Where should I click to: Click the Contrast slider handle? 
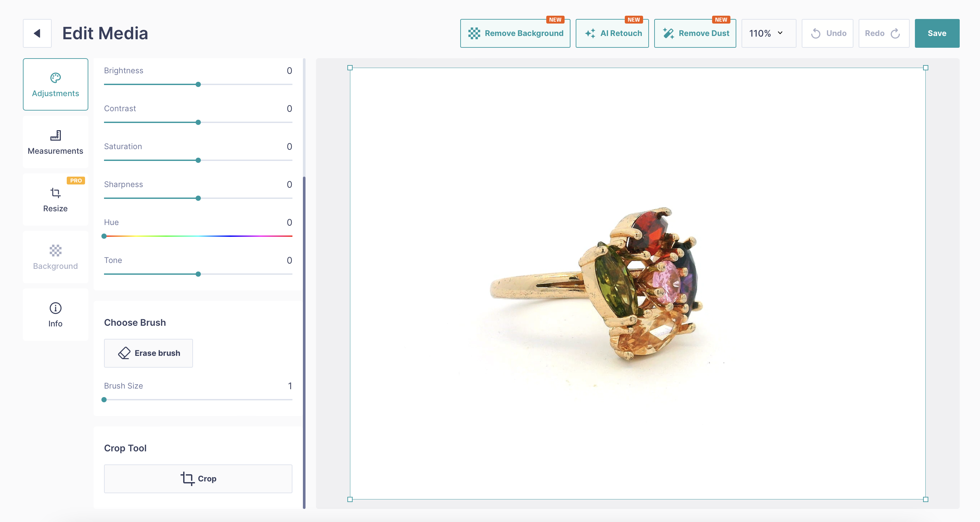[x=198, y=123]
